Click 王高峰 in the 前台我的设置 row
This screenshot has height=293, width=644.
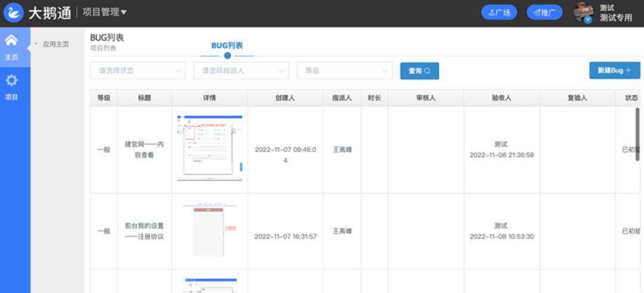(x=342, y=231)
